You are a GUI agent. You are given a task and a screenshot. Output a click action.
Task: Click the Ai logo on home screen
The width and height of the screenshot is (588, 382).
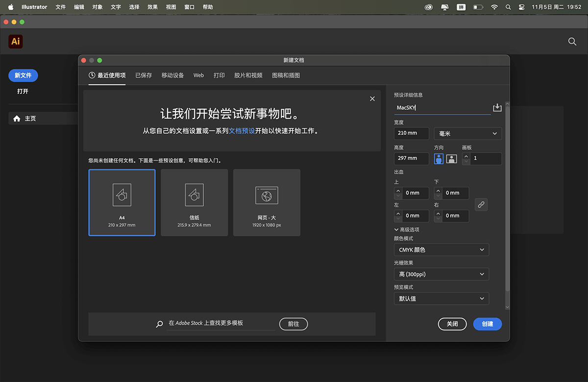point(16,42)
